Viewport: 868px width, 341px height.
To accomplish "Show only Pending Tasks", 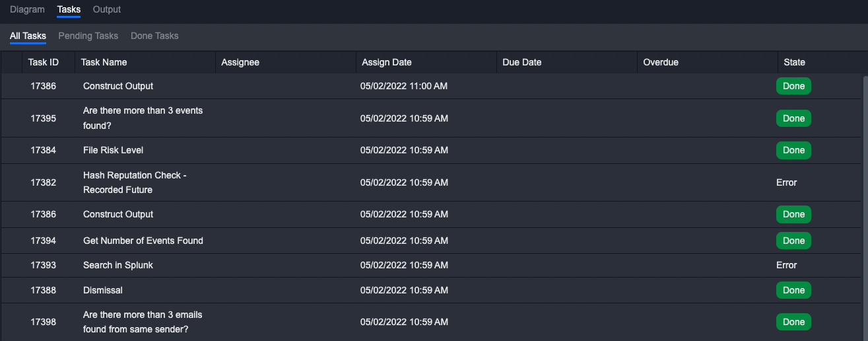I will tap(88, 36).
